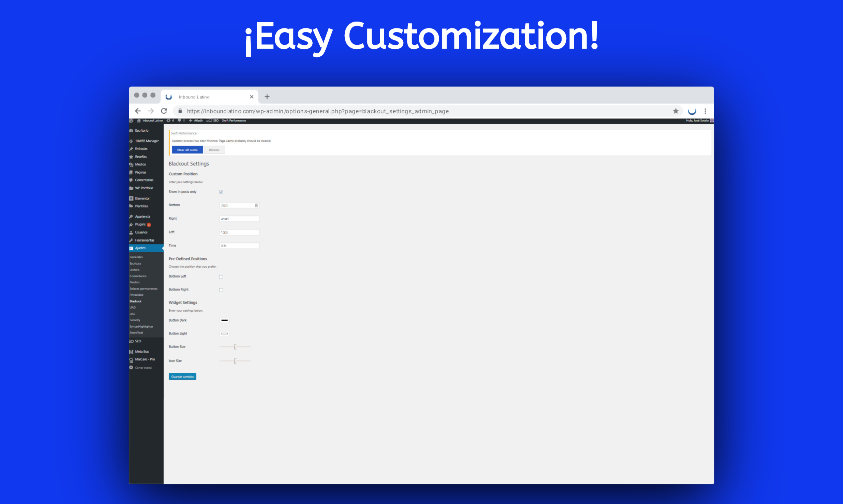Click the browser back arrow

(x=138, y=111)
